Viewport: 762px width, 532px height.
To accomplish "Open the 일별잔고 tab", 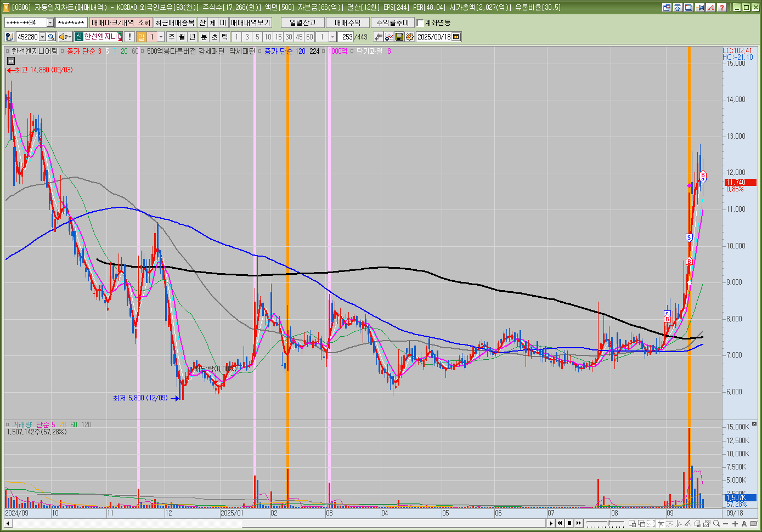I will [303, 22].
